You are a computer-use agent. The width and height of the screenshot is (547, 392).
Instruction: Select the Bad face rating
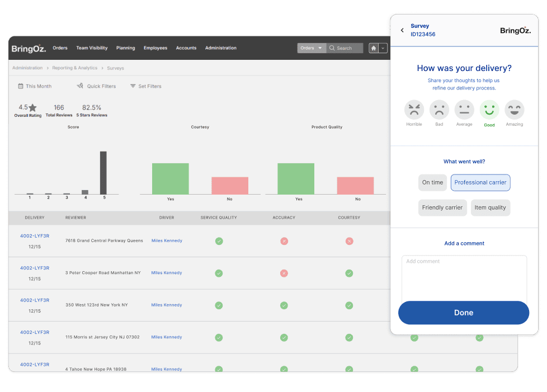coord(439,110)
